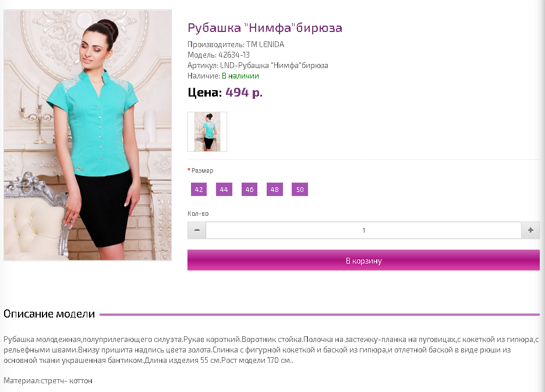Pick size 46
Screen dimensions: 545x392
[250, 190]
